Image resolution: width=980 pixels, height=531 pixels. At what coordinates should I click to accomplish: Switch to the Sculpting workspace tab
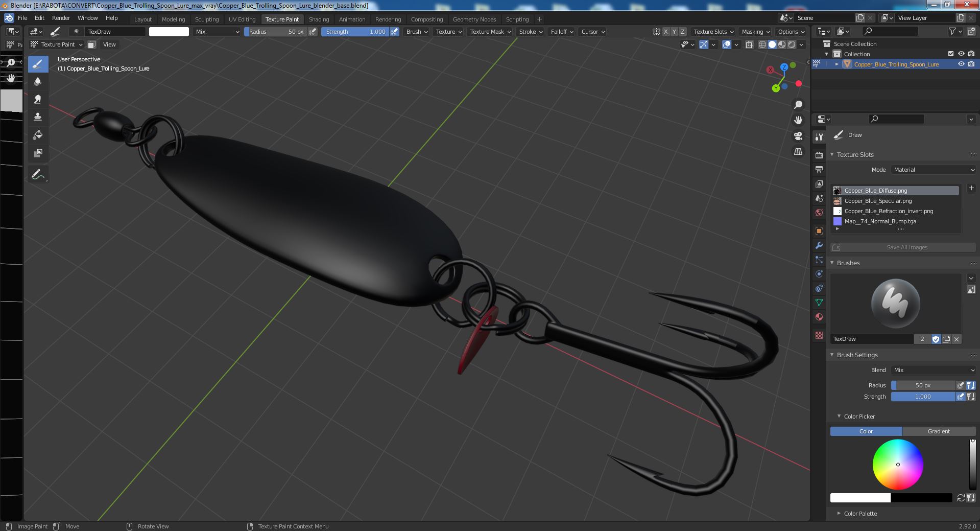[207, 19]
